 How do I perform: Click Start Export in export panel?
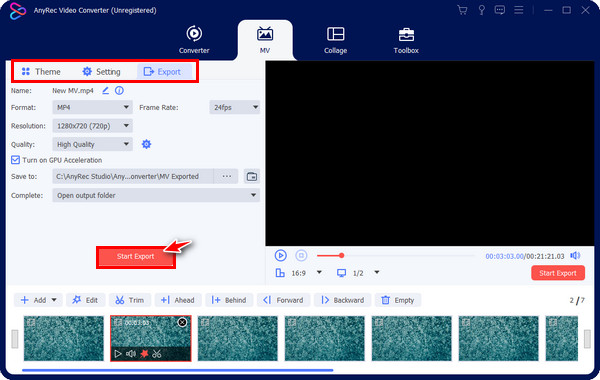[136, 256]
